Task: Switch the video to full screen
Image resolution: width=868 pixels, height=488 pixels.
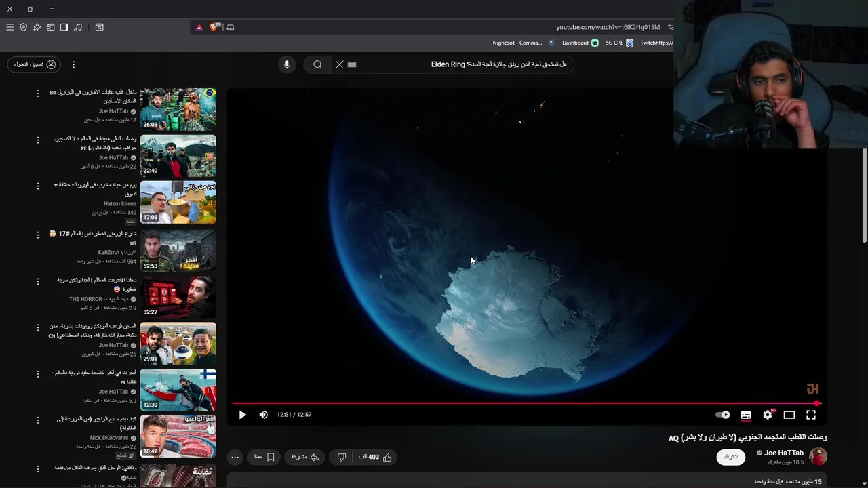Action: (x=811, y=415)
